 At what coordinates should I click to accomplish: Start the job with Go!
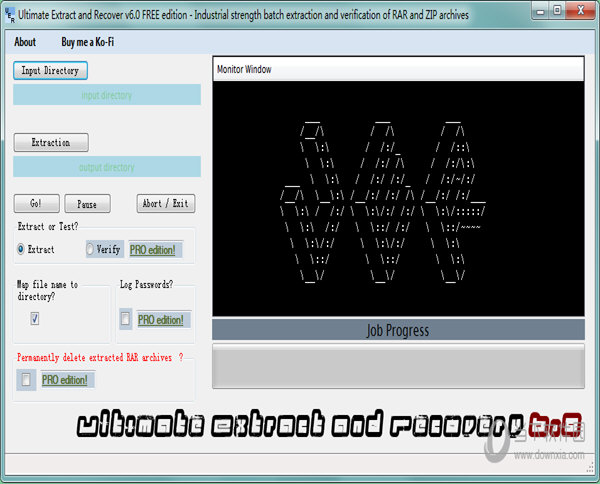(x=36, y=203)
